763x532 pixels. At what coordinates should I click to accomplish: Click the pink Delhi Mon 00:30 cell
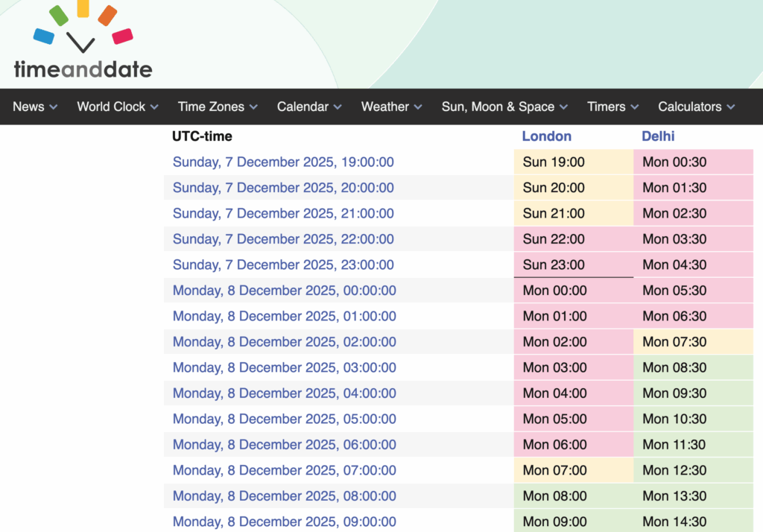[x=693, y=162]
